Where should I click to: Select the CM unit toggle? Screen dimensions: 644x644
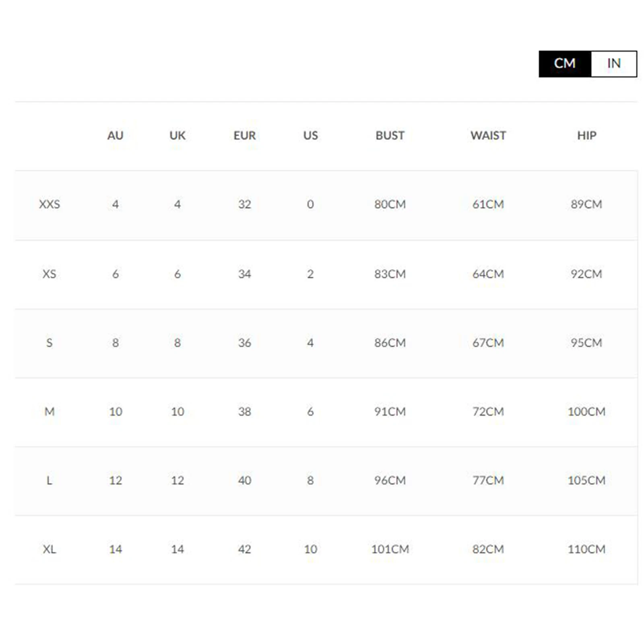click(x=564, y=64)
